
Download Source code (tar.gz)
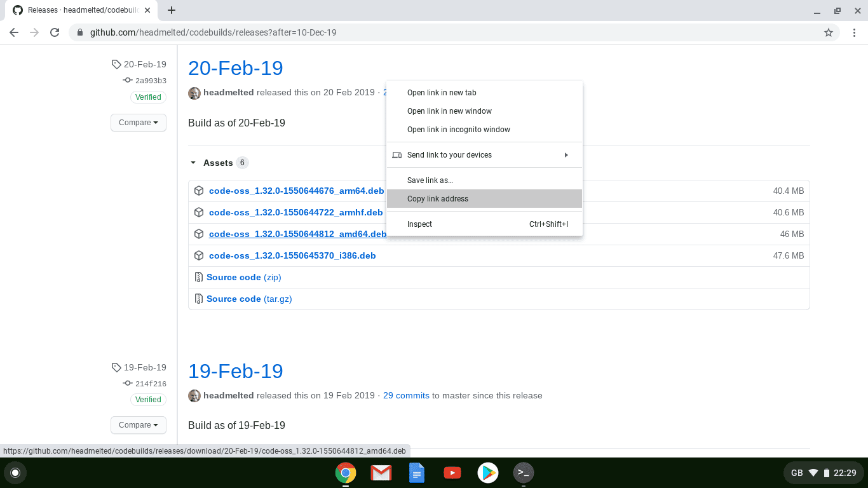pos(249,299)
